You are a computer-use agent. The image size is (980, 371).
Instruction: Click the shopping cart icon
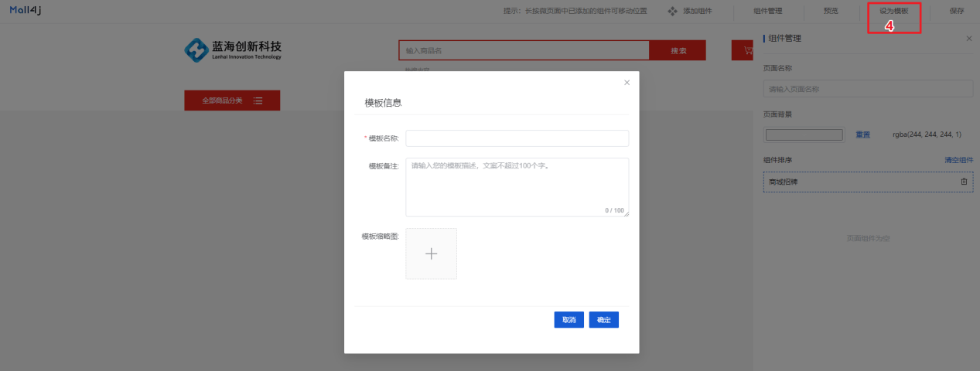click(x=747, y=51)
